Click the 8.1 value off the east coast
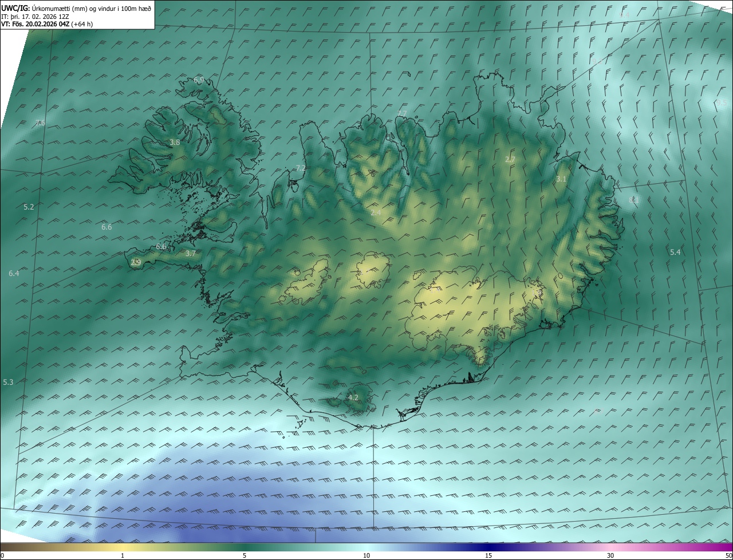The image size is (733, 560). point(633,200)
